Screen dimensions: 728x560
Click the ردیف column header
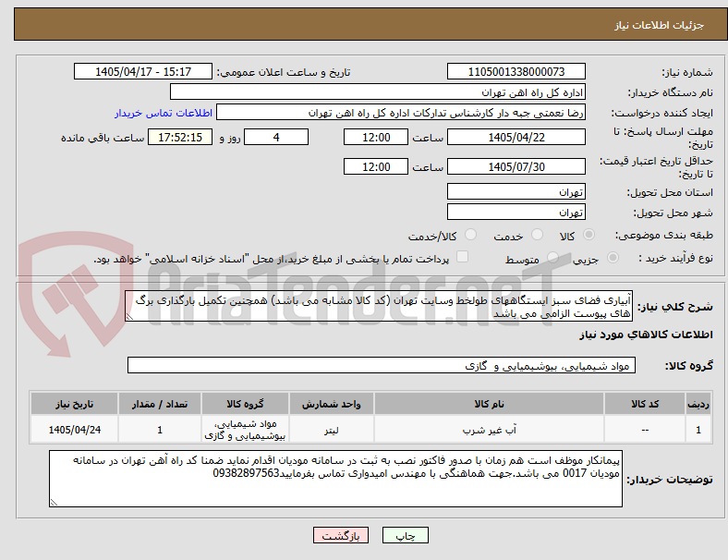coord(698,404)
